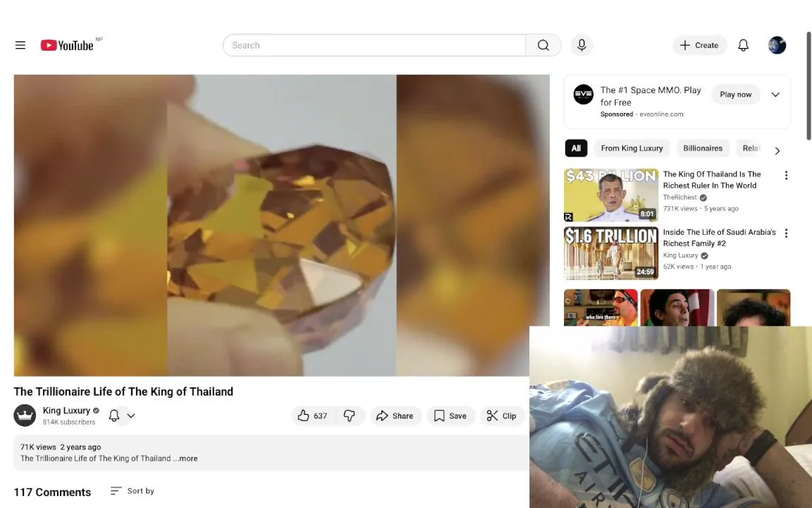
Task: Go to YouTube home via logo
Action: click(68, 45)
